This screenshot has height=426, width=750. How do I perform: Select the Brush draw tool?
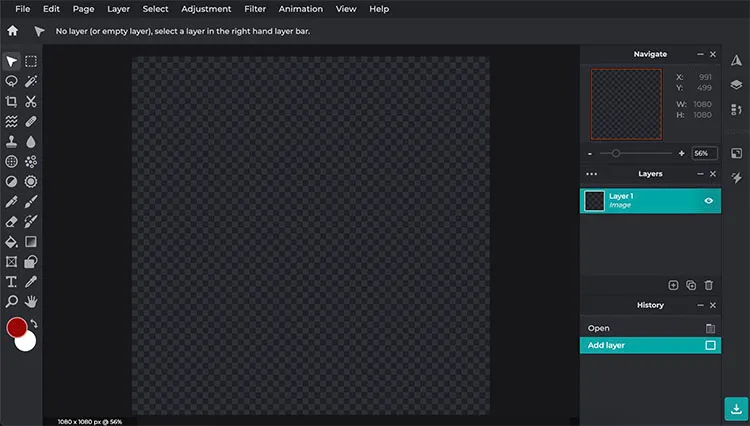[31, 202]
